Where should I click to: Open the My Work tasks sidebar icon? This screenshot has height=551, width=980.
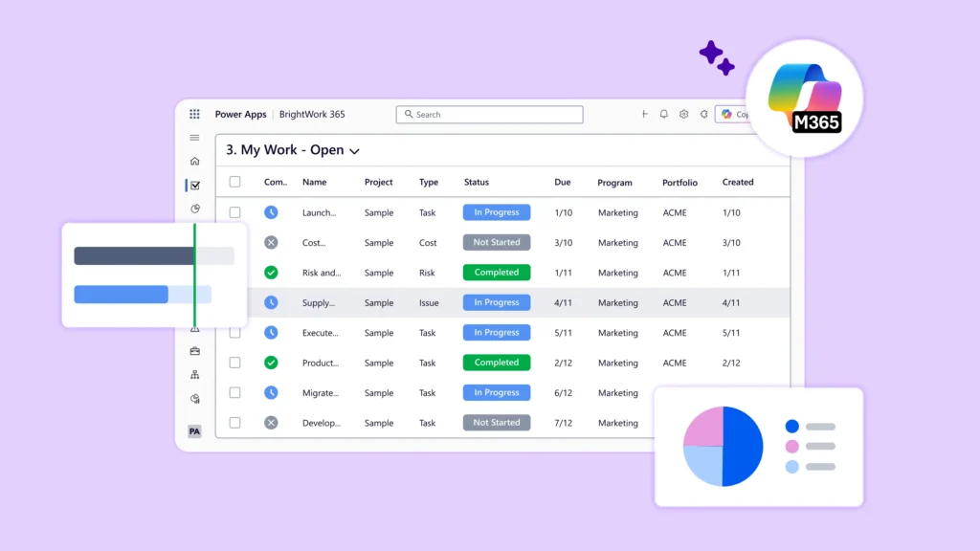coord(194,186)
